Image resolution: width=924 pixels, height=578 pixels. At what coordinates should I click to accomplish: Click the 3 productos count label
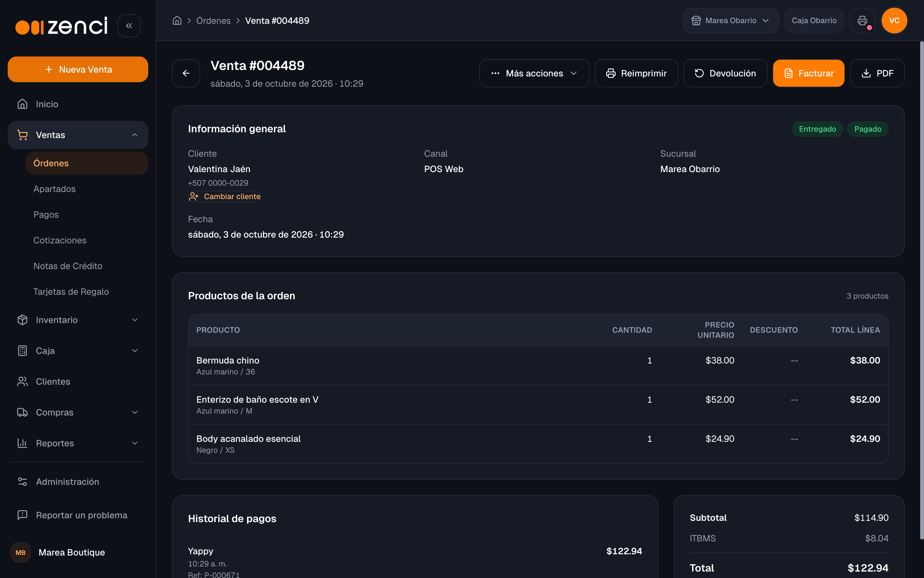(867, 296)
